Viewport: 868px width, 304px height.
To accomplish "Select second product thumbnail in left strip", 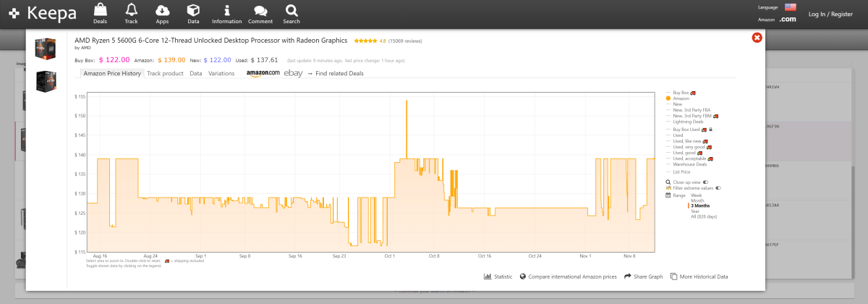I will tap(46, 81).
